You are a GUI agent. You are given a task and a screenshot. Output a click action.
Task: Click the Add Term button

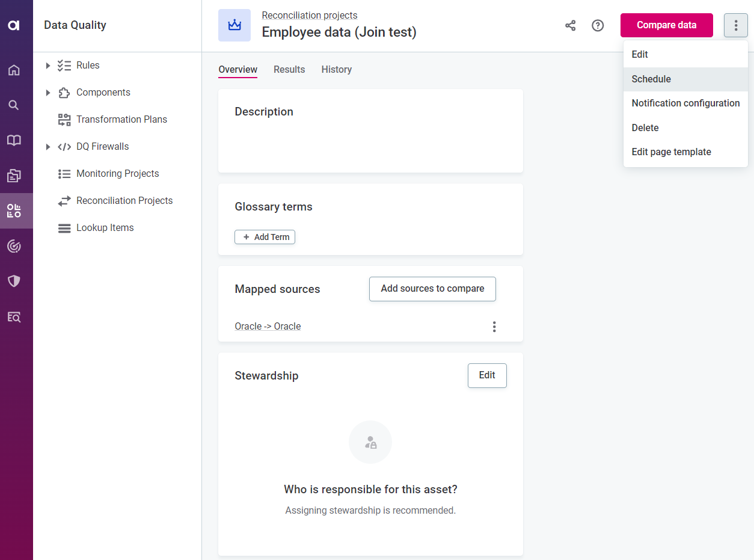coord(265,237)
